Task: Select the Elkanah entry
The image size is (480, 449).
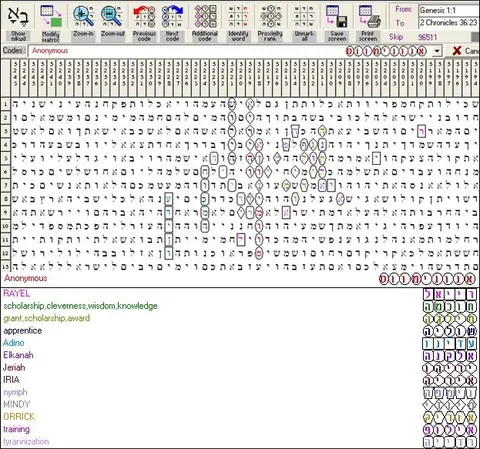Action: click(18, 355)
